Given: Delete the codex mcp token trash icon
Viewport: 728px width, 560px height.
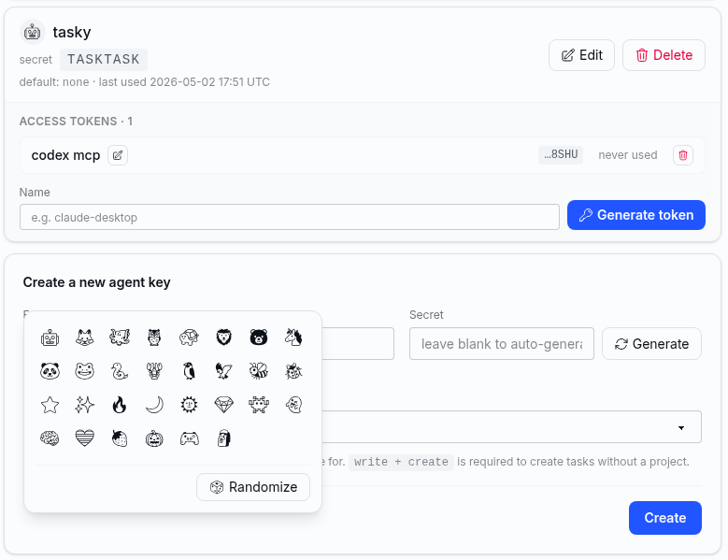Looking at the screenshot, I should click(x=683, y=155).
